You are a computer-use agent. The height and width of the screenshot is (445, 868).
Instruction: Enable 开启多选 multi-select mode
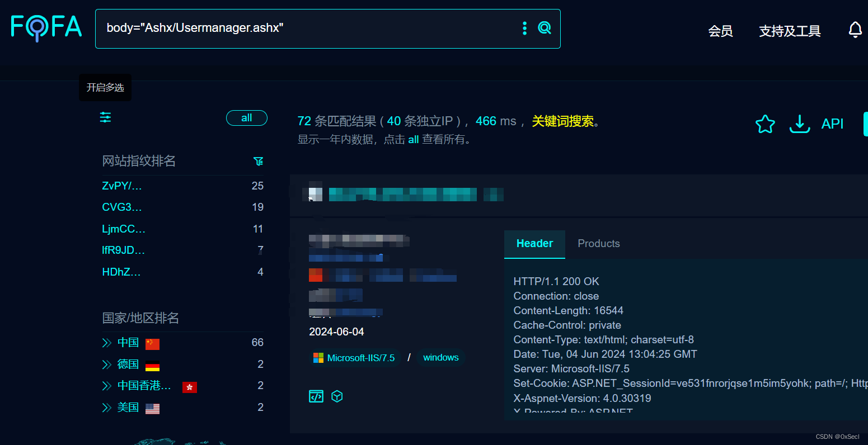point(105,88)
